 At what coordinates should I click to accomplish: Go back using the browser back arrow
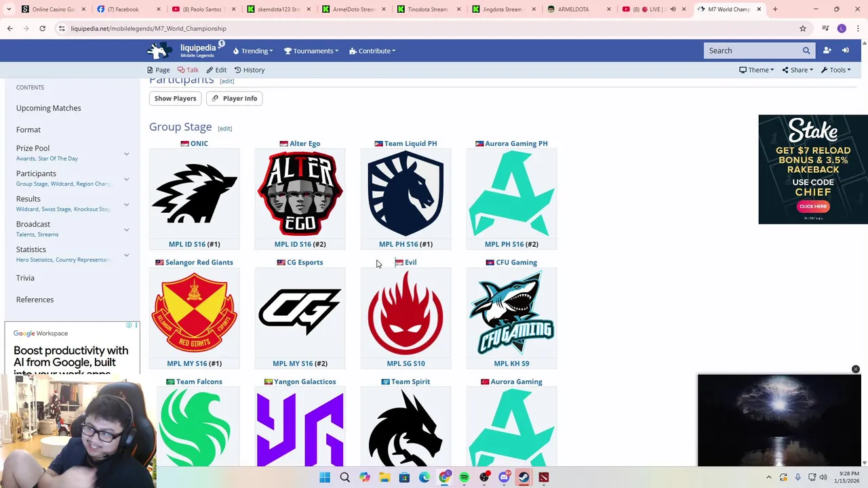9,28
